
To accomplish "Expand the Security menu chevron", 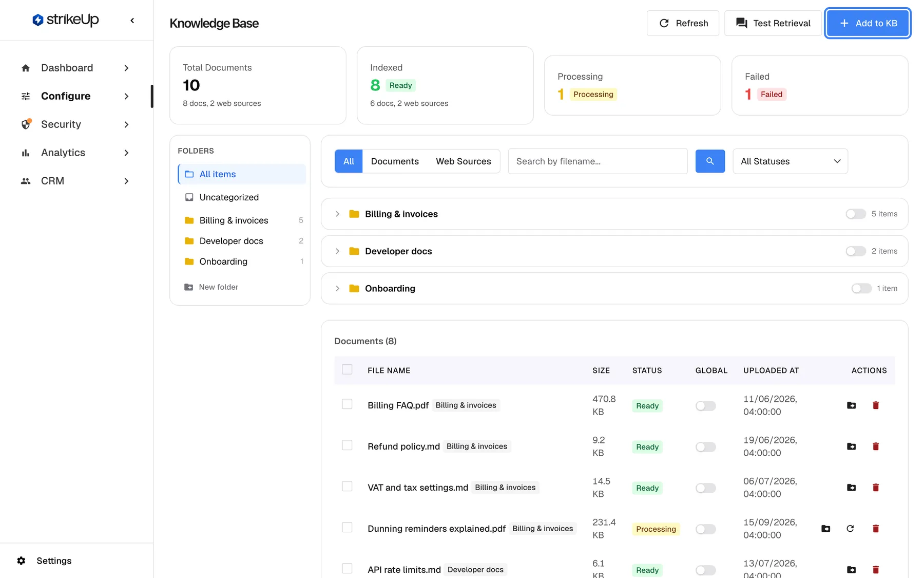I will 126,124.
